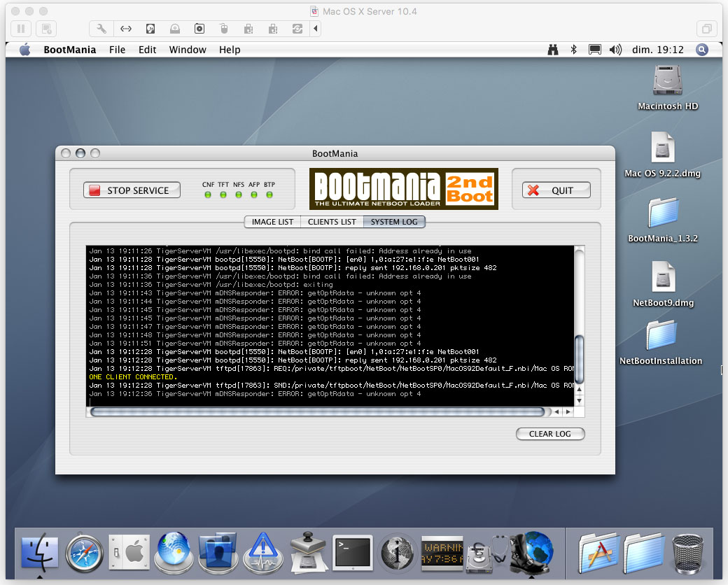Quit BootMania with the QUIT button
The height and width of the screenshot is (585, 728).
556,190
